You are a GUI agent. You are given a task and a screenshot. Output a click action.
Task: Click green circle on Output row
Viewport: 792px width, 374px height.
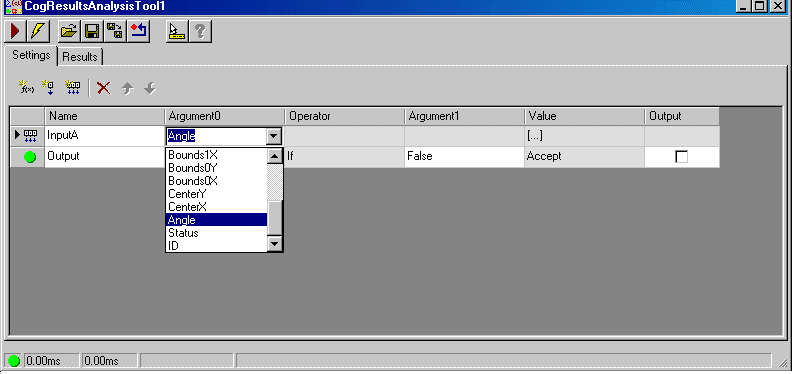[30, 157]
